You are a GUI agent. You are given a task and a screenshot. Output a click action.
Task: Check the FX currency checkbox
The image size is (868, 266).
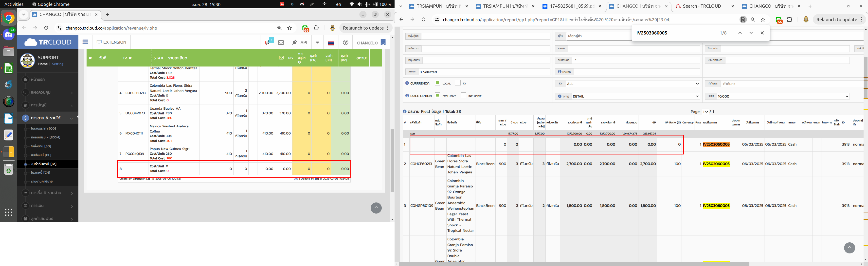click(x=458, y=83)
